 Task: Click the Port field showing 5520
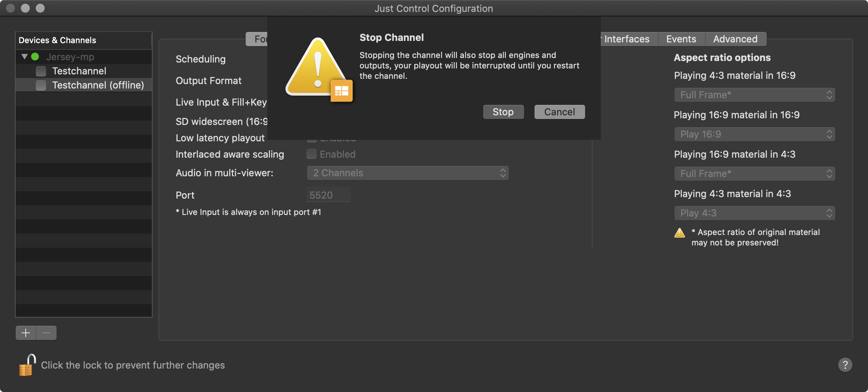tap(329, 195)
